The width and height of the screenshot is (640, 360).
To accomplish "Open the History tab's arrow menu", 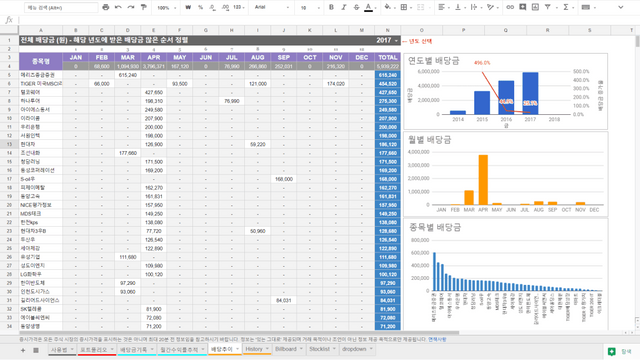I will pyautogui.click(x=267, y=349).
